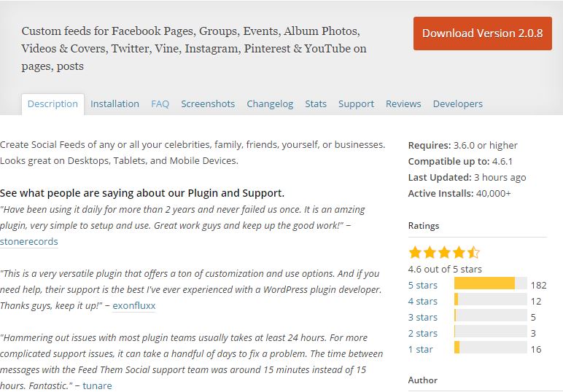This screenshot has width=563, height=392.
Task: Go to the Stats tab
Action: pyautogui.click(x=316, y=104)
